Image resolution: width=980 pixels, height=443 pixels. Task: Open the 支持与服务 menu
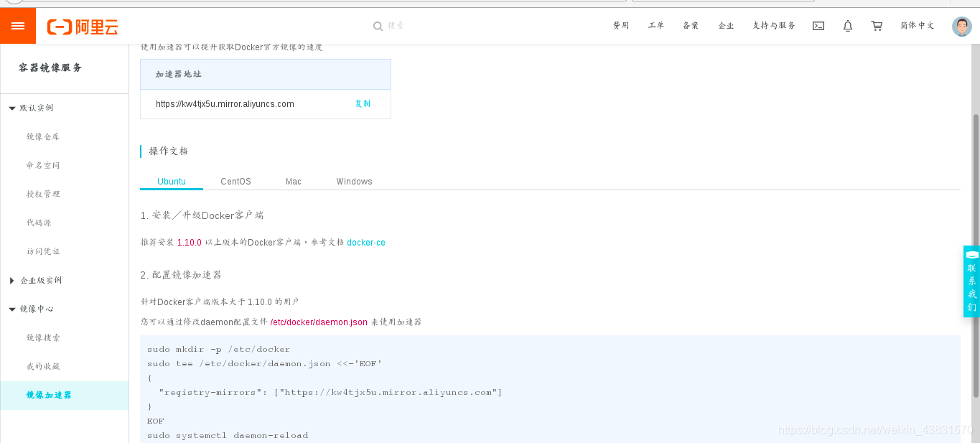tap(774, 26)
